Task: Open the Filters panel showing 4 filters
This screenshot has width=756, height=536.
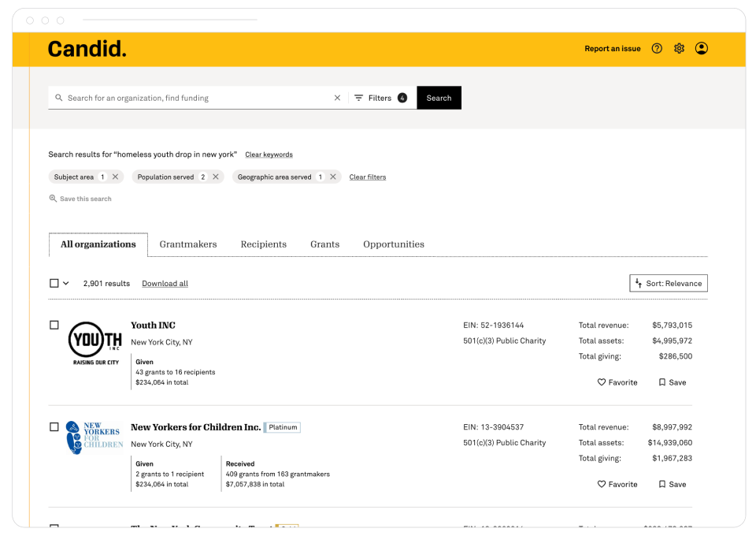Action: [x=380, y=97]
